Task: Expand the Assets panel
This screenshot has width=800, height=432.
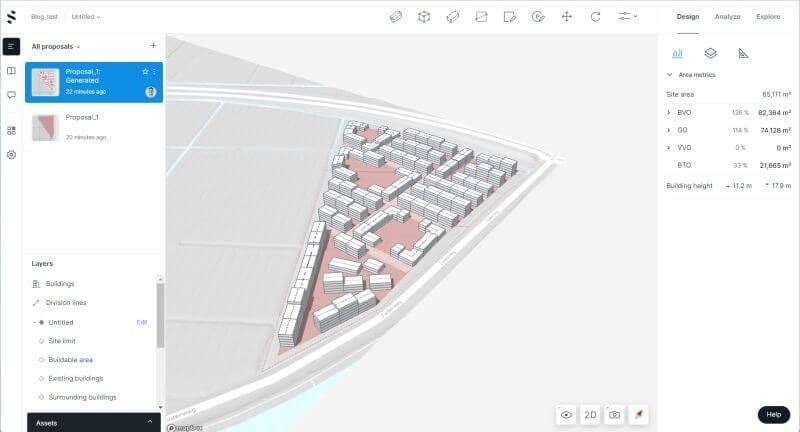Action: click(x=150, y=423)
